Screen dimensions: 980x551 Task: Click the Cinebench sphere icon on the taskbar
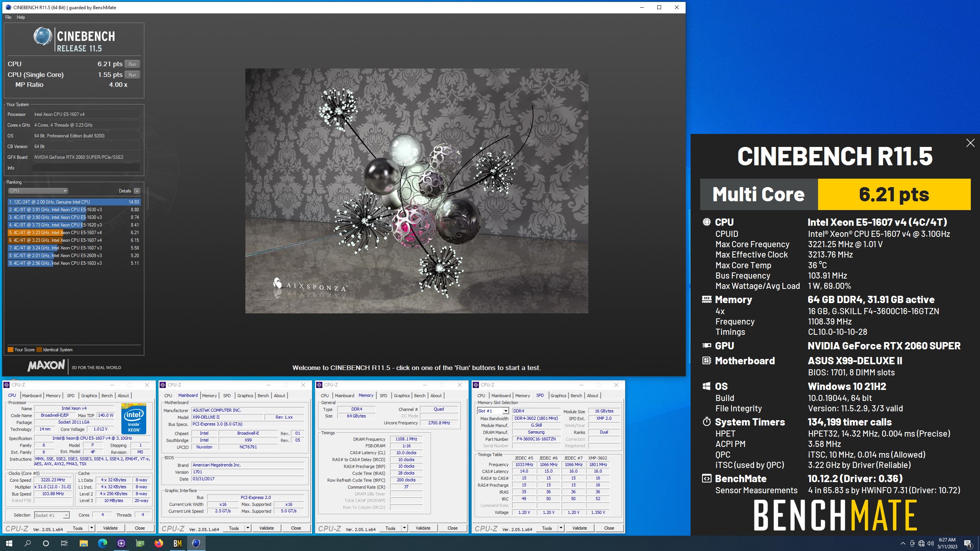tap(196, 543)
